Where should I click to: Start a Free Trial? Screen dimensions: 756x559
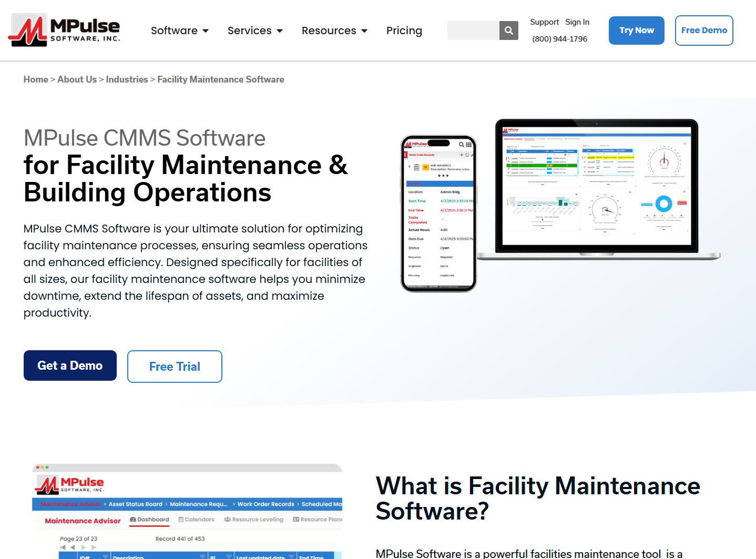tap(175, 367)
